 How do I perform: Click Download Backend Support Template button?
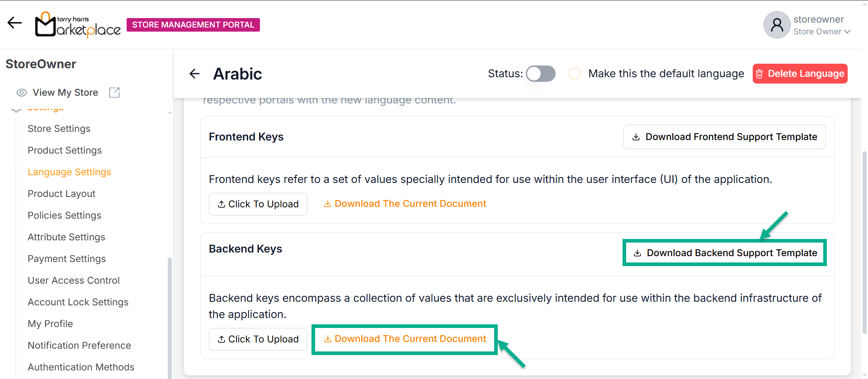tap(725, 253)
